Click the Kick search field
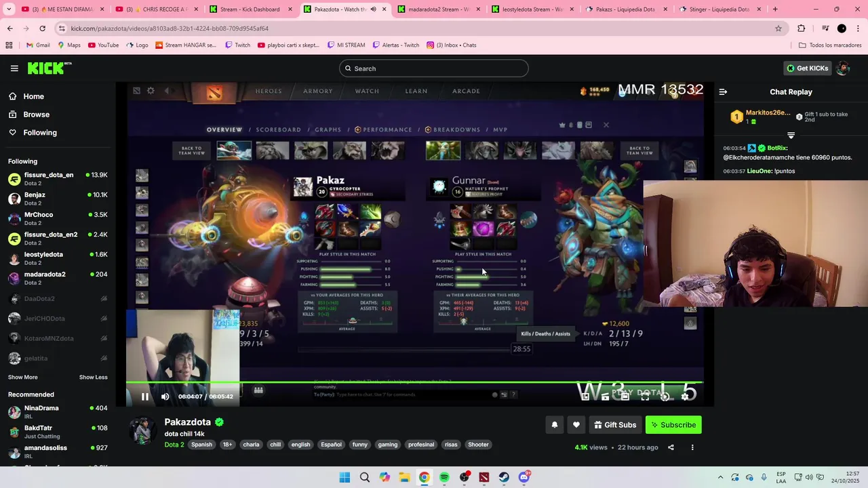 pos(434,68)
